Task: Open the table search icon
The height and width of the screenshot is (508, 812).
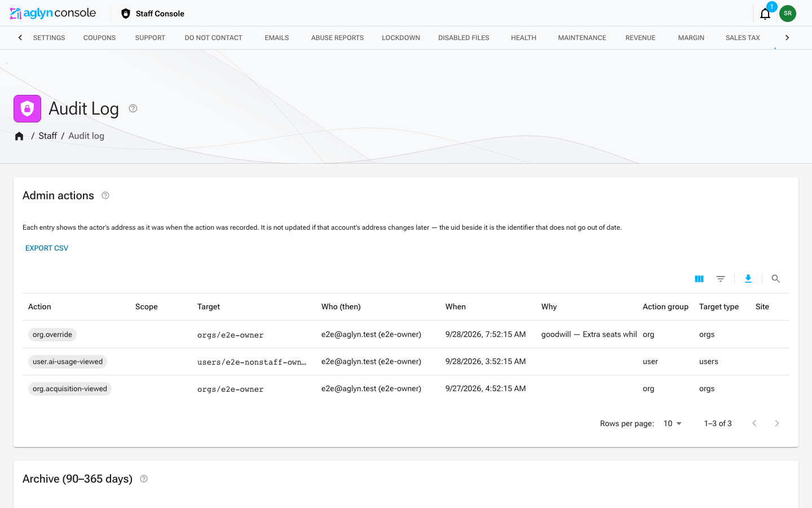Action: [776, 279]
